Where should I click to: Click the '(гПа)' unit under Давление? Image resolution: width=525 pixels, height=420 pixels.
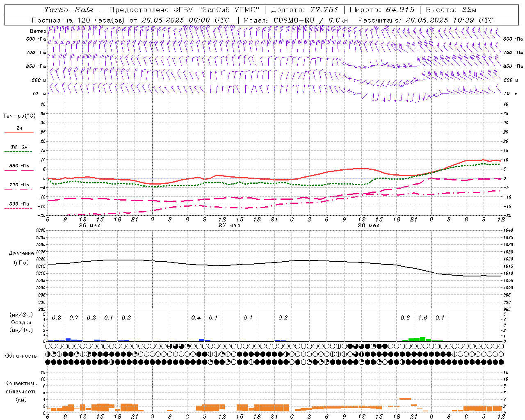pyautogui.click(x=21, y=262)
